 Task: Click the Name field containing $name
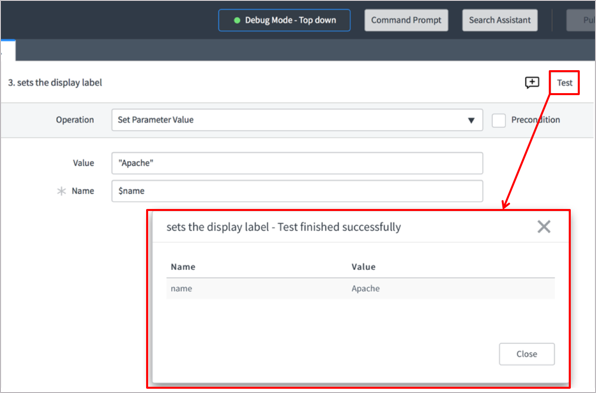(x=297, y=191)
